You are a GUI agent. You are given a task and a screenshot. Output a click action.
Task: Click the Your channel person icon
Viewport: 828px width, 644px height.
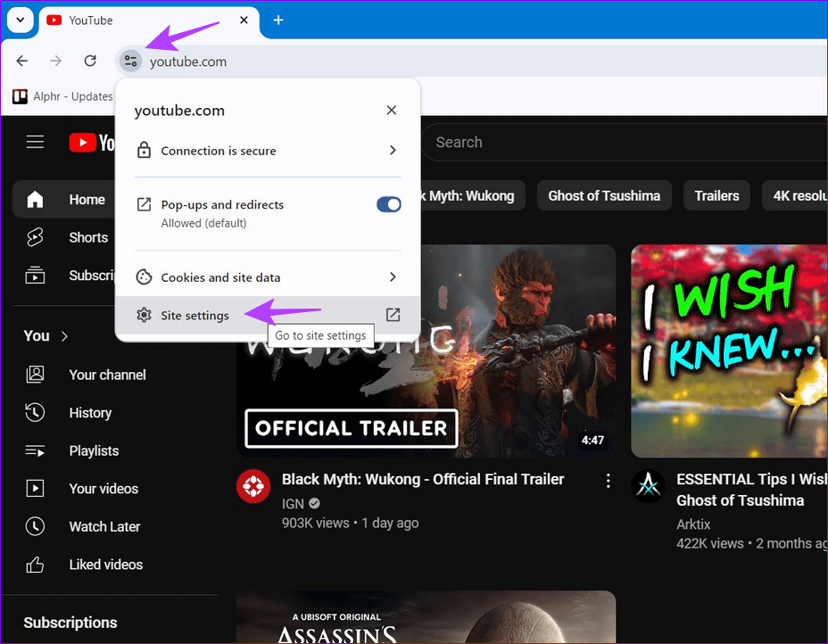point(36,375)
